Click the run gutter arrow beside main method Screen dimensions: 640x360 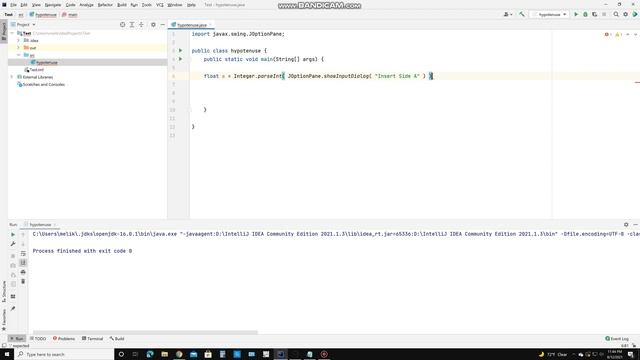tap(180, 59)
